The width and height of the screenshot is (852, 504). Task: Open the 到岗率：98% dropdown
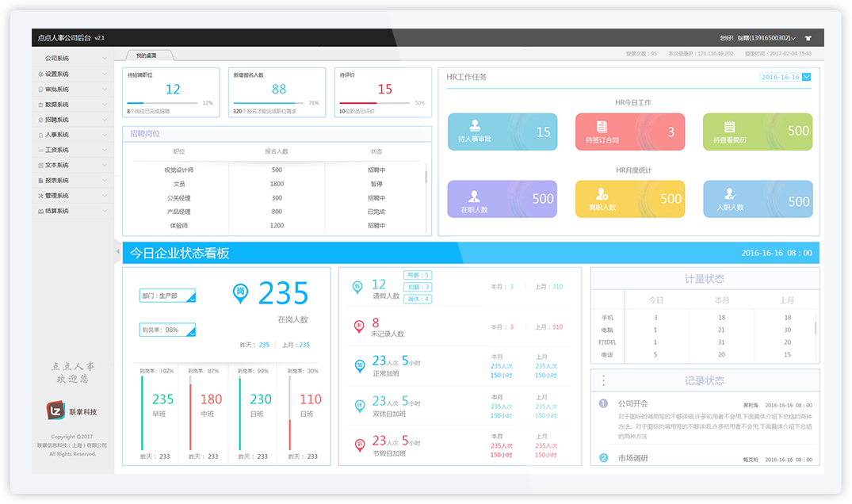(167, 330)
